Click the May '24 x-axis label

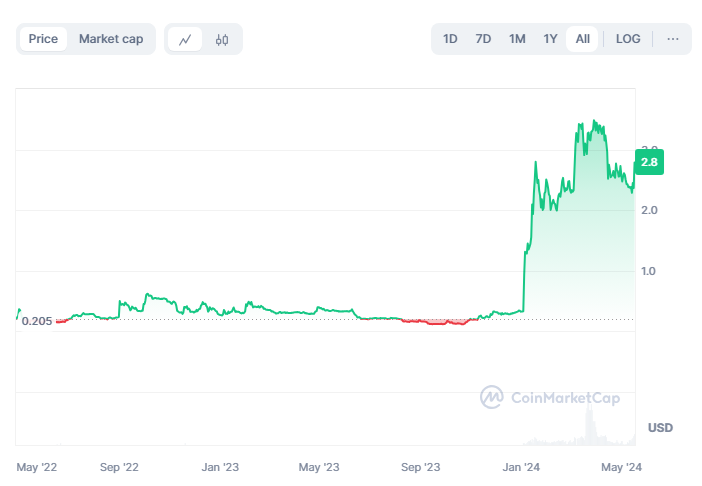(621, 467)
